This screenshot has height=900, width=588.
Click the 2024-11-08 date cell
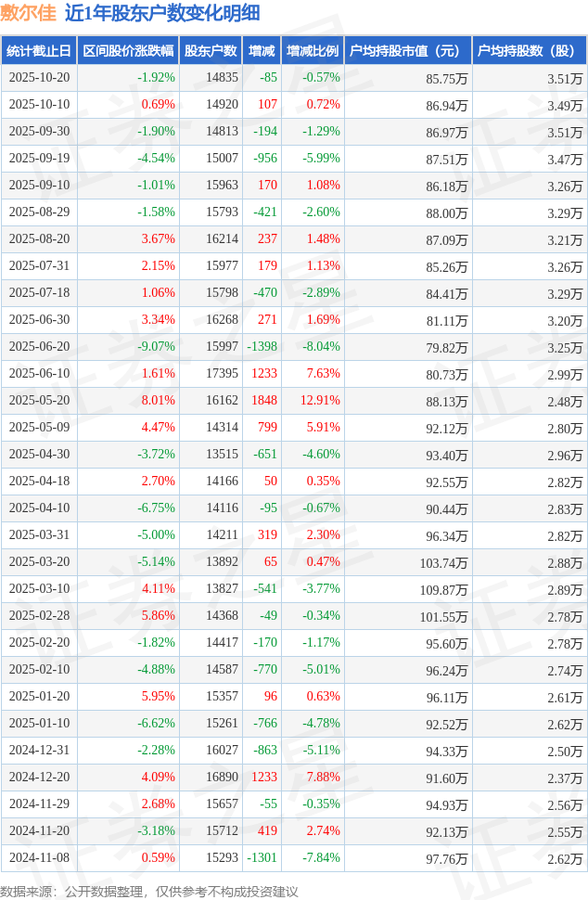coord(39,858)
